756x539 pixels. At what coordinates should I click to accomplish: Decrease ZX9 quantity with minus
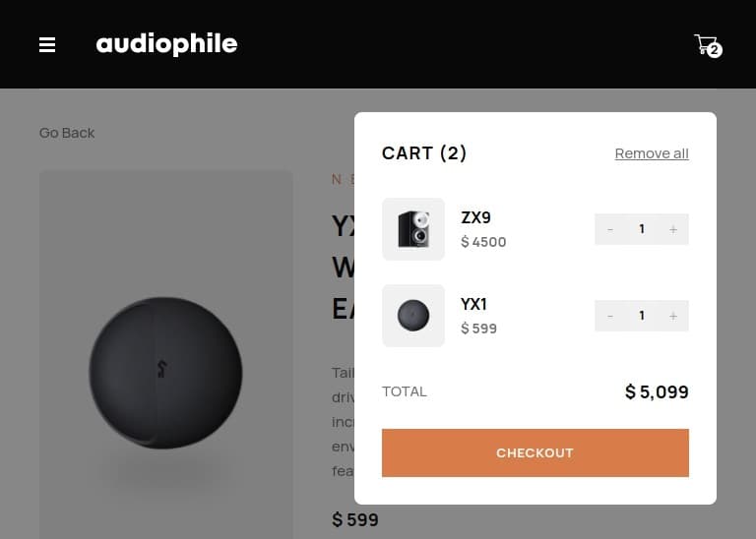(610, 229)
